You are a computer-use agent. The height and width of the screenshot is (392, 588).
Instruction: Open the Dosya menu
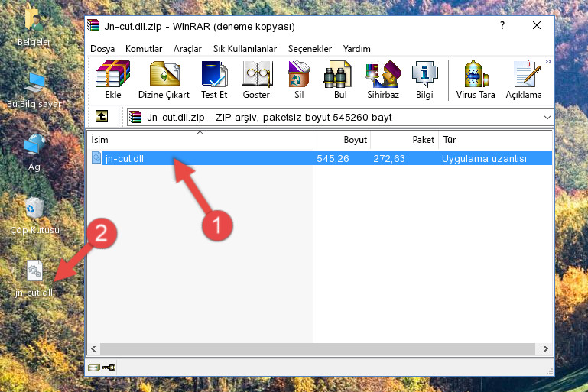(x=102, y=49)
